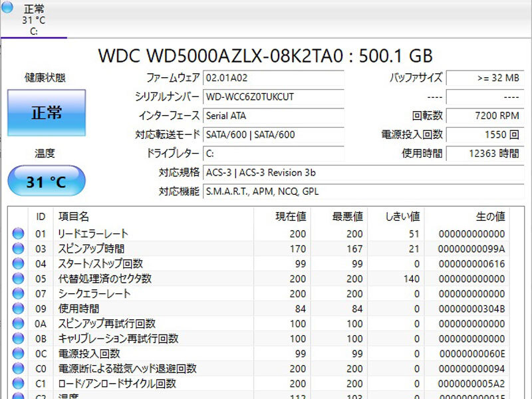Click the 最悪値 column header
The width and height of the screenshot is (532, 399).
click(339, 217)
